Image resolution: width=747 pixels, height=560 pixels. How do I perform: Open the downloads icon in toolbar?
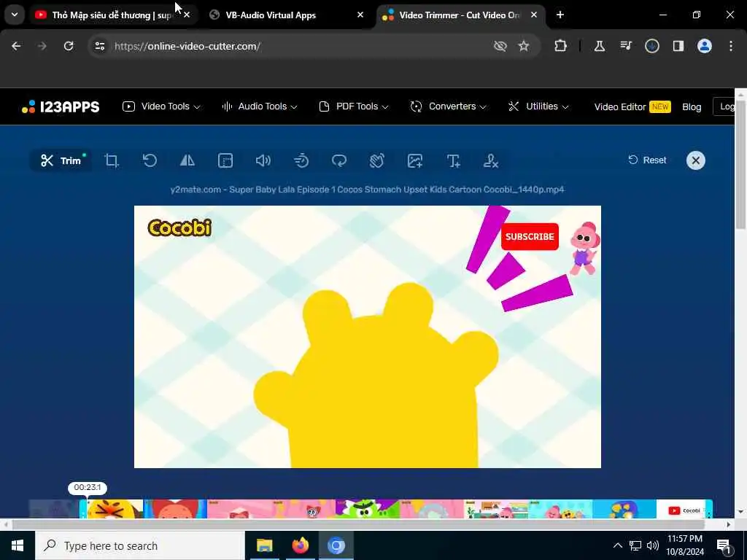(x=652, y=46)
